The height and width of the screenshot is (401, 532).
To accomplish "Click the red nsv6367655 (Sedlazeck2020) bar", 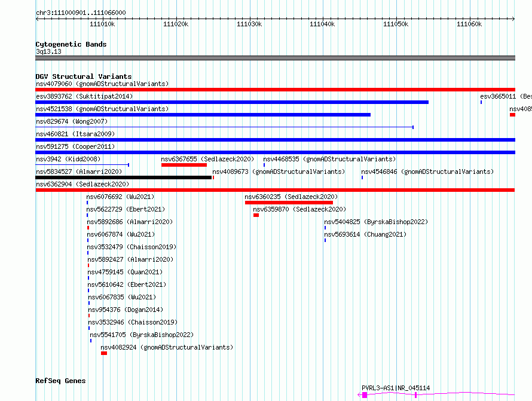I will [184, 165].
